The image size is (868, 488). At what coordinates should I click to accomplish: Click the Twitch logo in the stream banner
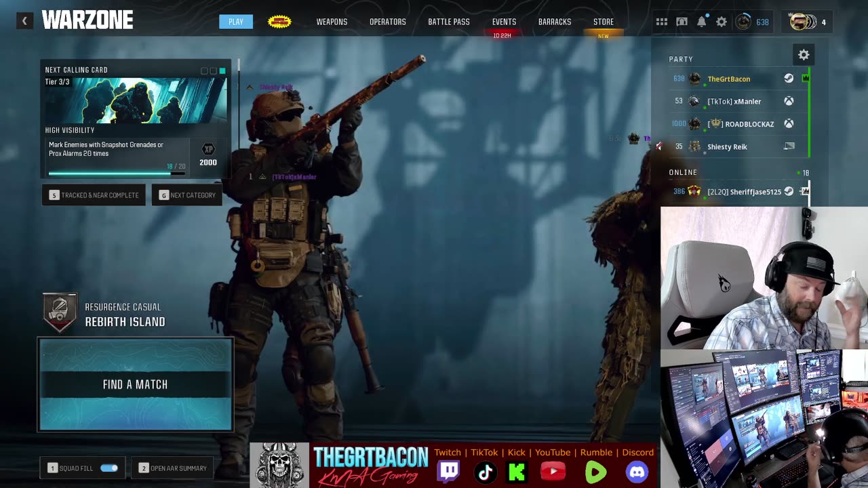(448, 472)
